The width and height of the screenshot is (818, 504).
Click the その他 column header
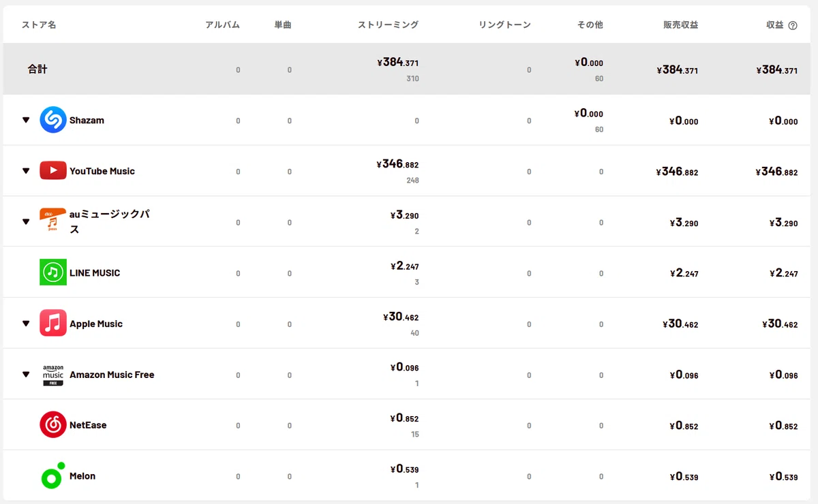590,25
